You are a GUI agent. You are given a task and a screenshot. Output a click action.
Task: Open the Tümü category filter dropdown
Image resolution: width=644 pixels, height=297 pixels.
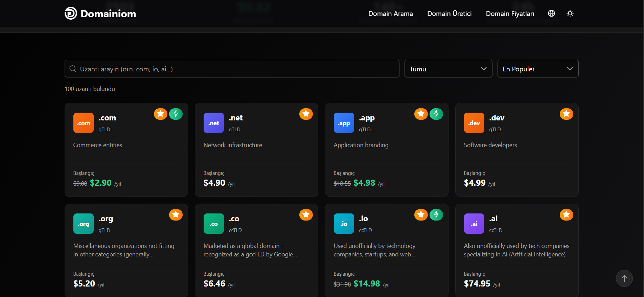pos(448,69)
